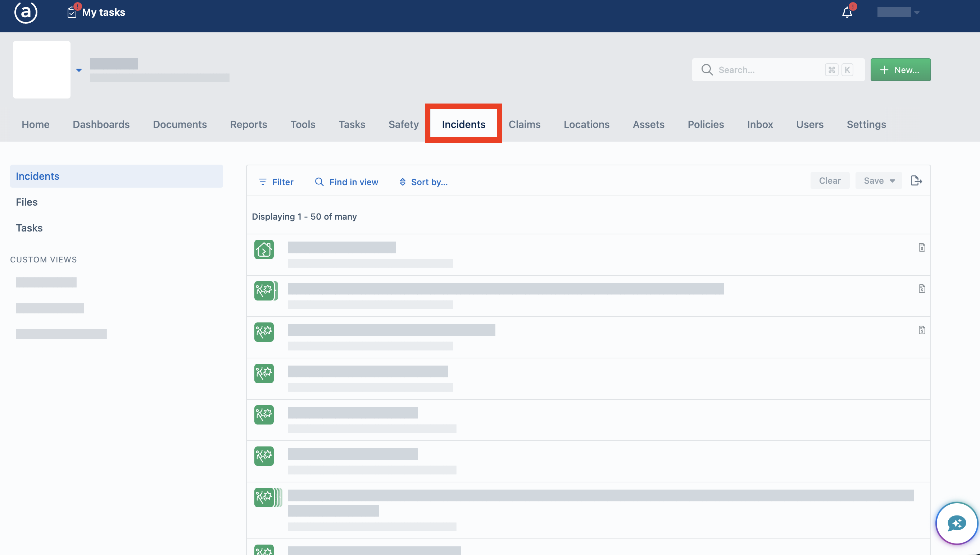The image size is (980, 555).
Task: Go to the Home tab
Action: 36,124
